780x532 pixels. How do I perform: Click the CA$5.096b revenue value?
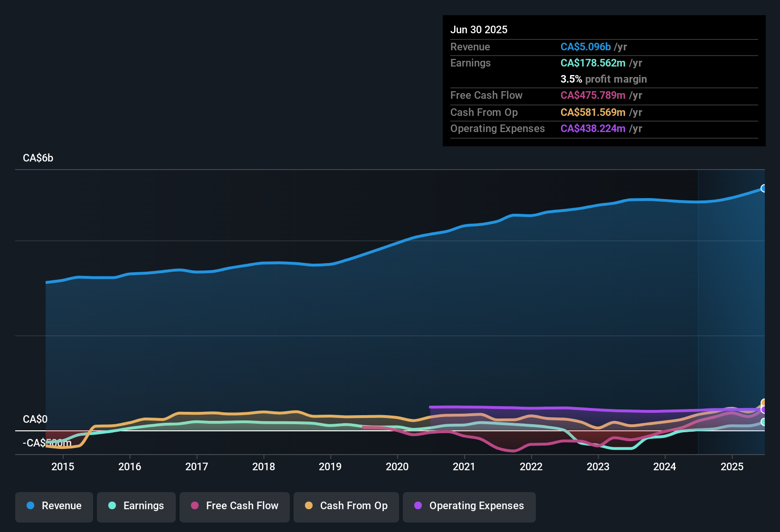point(585,47)
